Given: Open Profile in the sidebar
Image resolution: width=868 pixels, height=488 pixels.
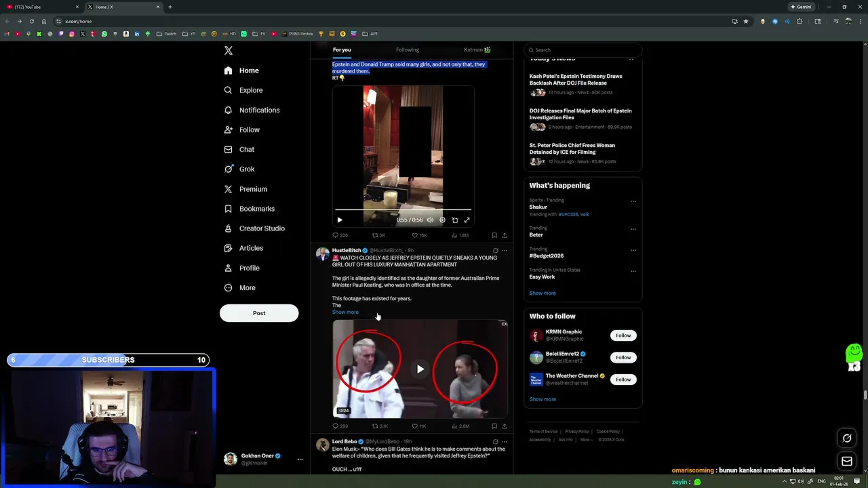Looking at the screenshot, I should 241,268.
